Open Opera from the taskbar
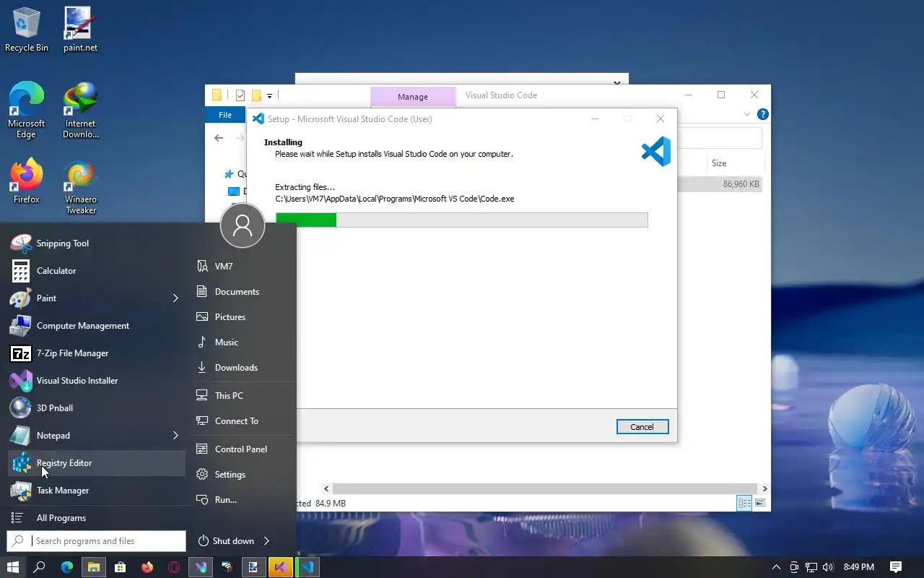The width and height of the screenshot is (924, 578). pos(174,567)
